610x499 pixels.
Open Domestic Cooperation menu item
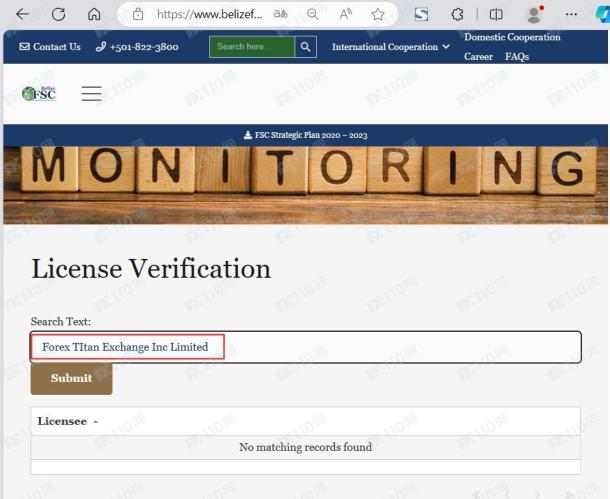512,37
